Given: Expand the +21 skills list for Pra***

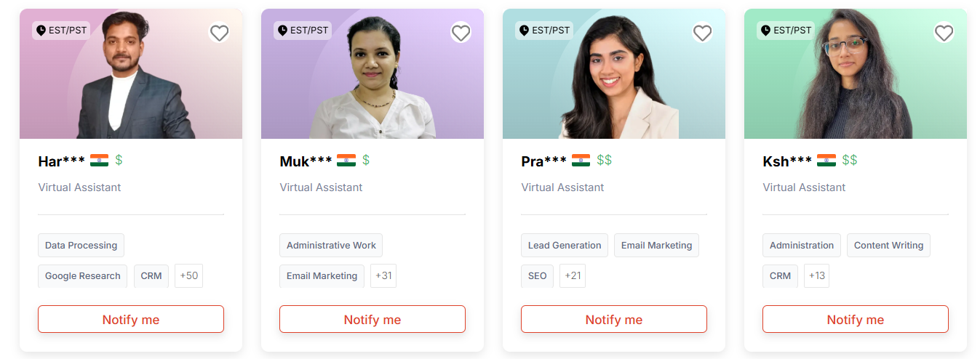Looking at the screenshot, I should point(572,276).
